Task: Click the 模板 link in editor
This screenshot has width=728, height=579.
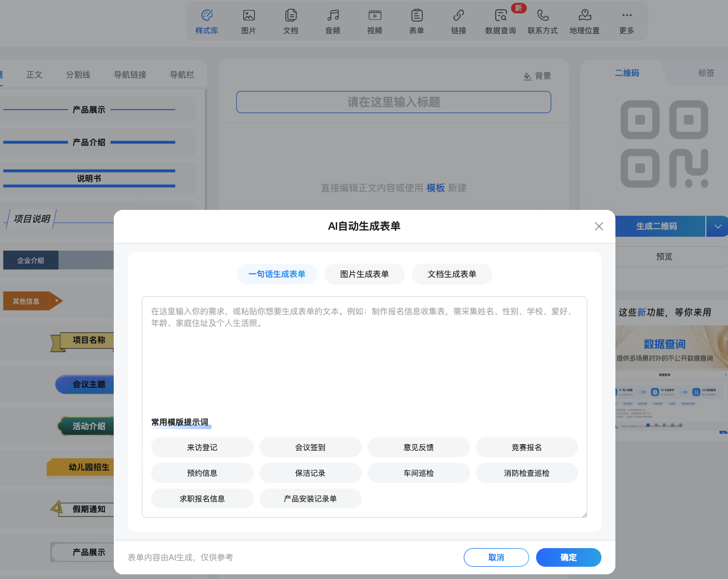Action: pyautogui.click(x=436, y=188)
